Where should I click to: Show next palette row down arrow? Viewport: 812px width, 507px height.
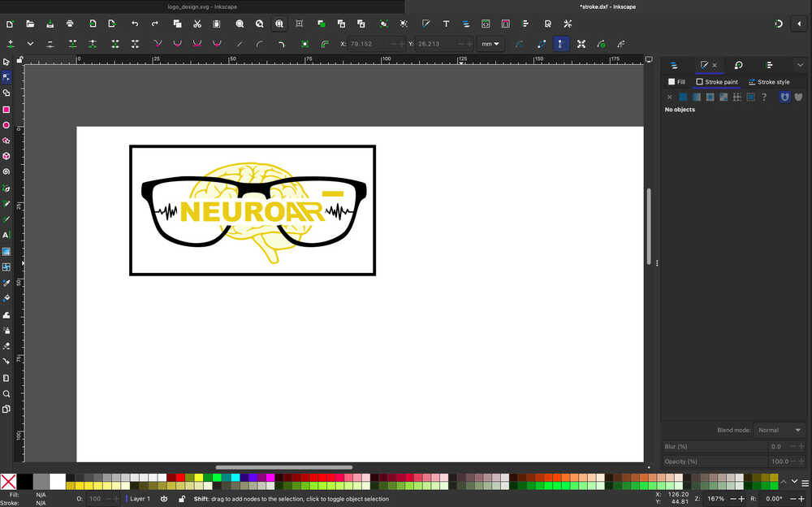tap(794, 482)
